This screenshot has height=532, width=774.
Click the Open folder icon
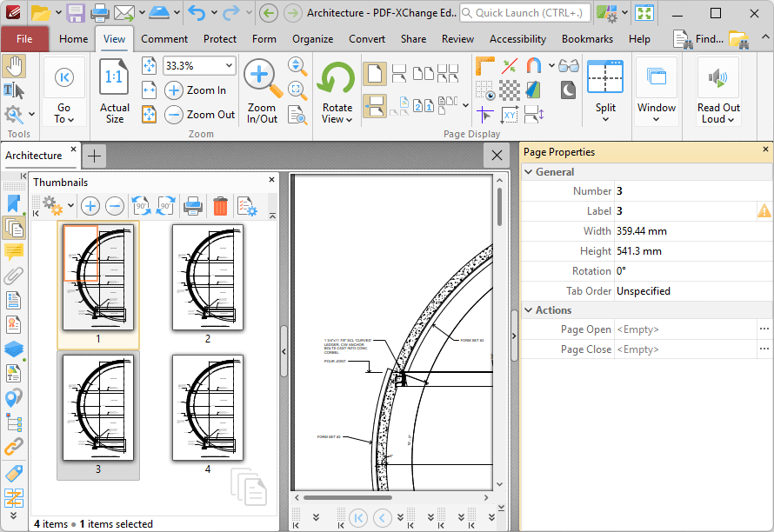[41, 13]
